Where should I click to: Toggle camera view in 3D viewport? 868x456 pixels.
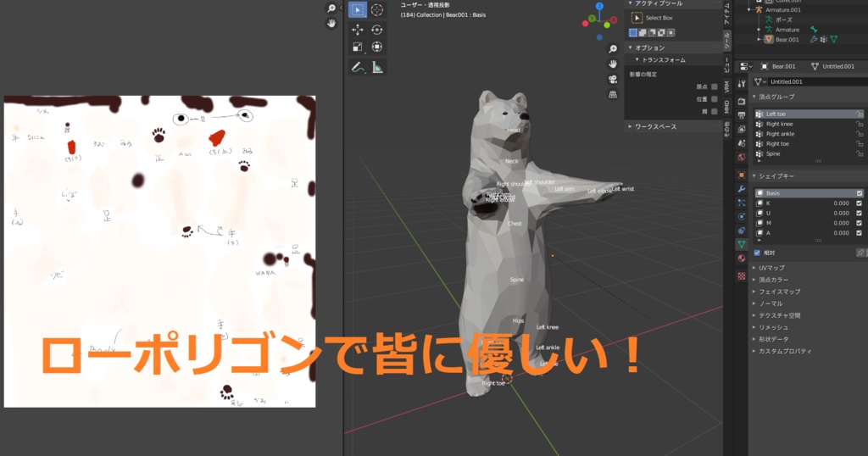pos(613,79)
